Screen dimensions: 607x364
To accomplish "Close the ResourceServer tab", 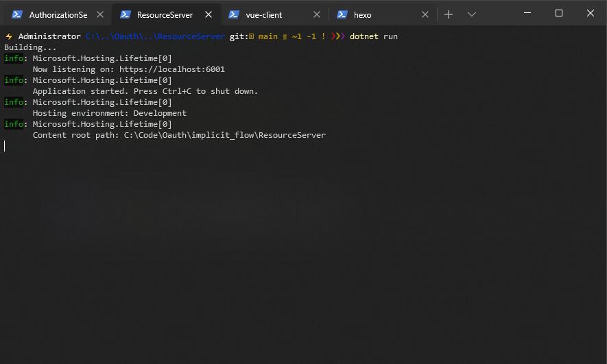I will coord(209,14).
